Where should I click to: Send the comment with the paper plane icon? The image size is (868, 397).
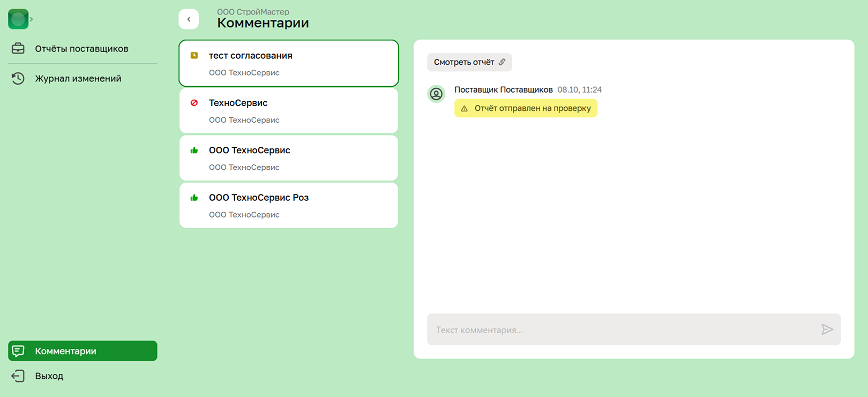pos(827,329)
